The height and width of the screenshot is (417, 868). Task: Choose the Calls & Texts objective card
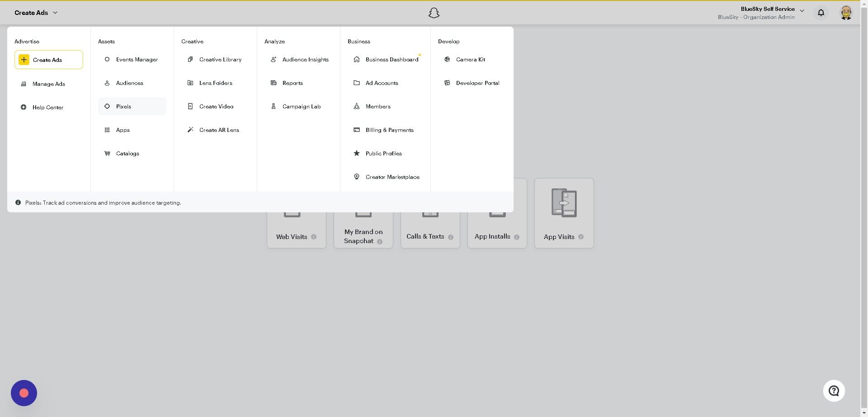tap(430, 230)
